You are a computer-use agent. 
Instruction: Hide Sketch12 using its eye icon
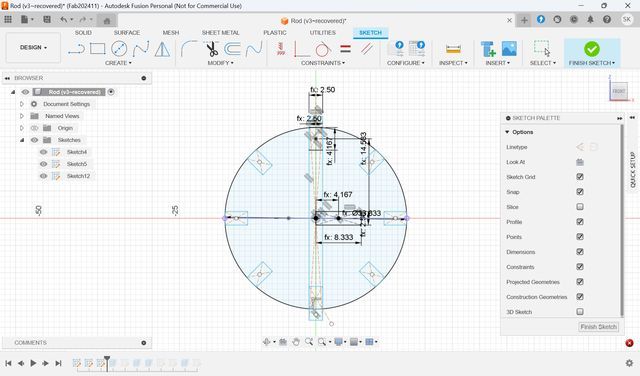coord(43,176)
